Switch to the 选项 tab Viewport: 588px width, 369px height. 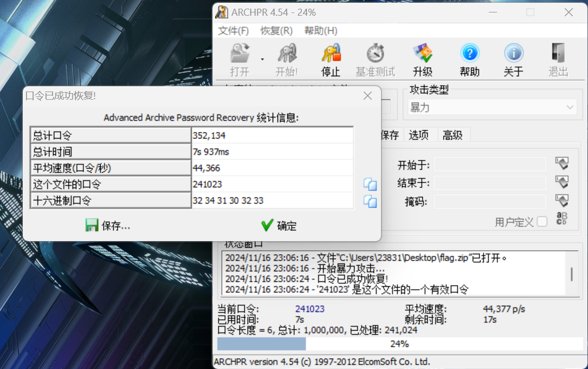[x=418, y=135]
